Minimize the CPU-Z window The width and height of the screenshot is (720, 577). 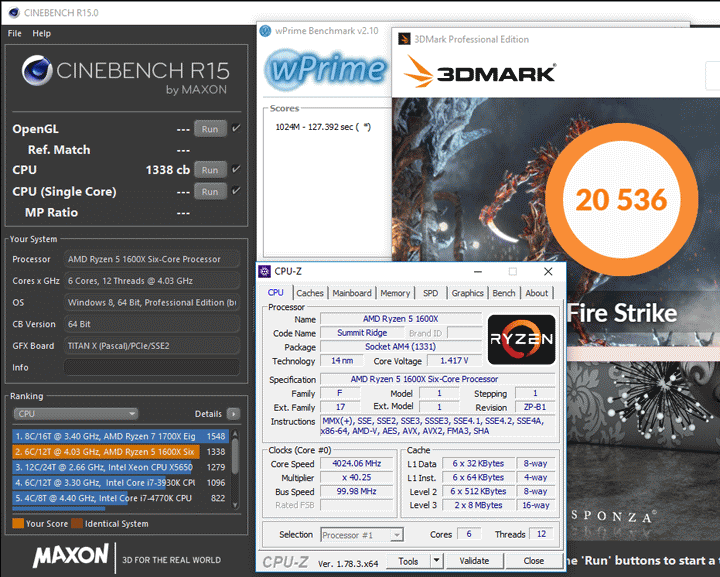pos(478,272)
